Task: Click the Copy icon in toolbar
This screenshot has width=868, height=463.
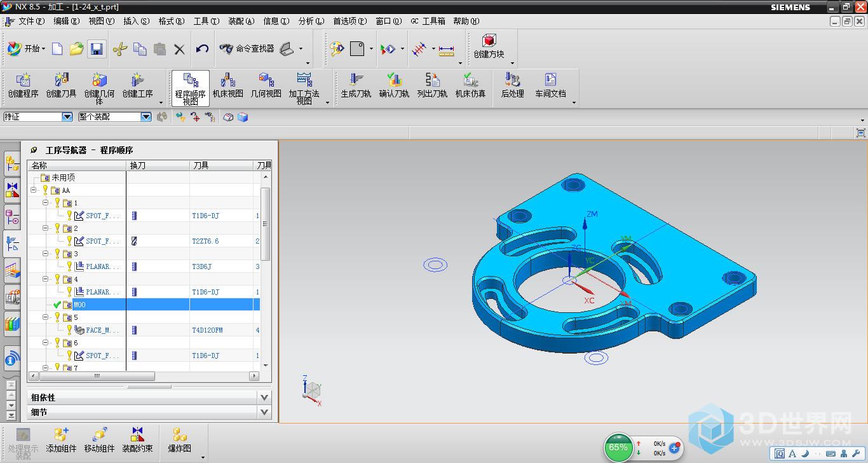Action: 140,49
